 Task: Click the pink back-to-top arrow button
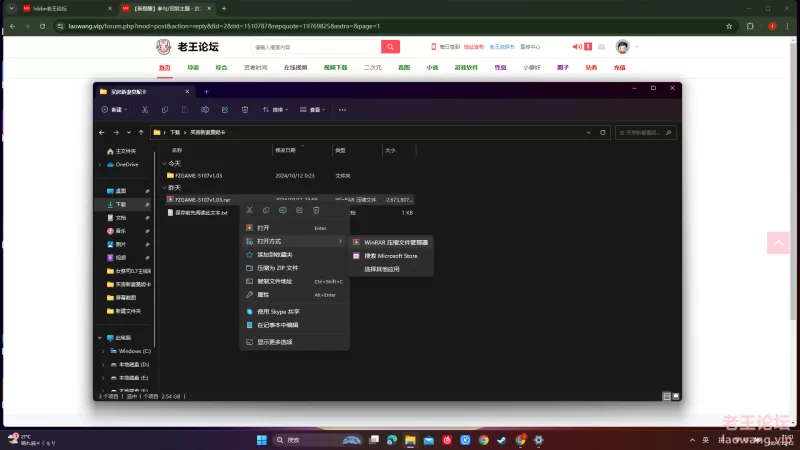tap(778, 243)
